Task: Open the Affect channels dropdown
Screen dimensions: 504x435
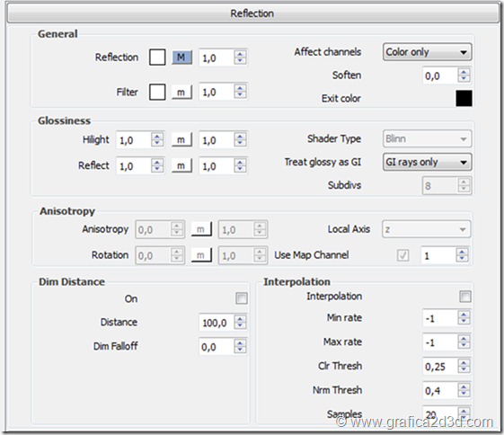Action: [427, 52]
